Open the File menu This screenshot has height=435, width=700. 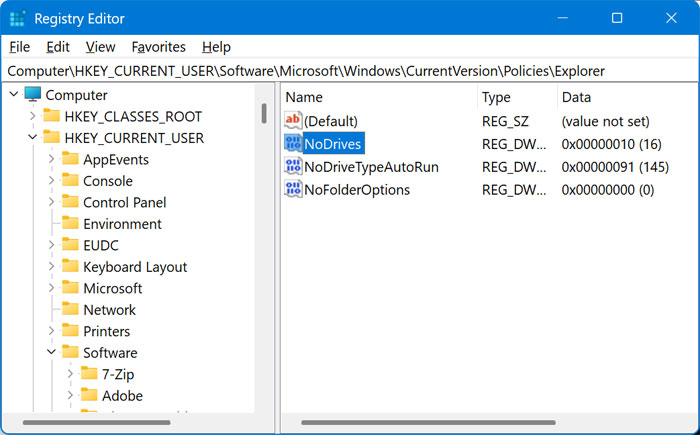20,47
